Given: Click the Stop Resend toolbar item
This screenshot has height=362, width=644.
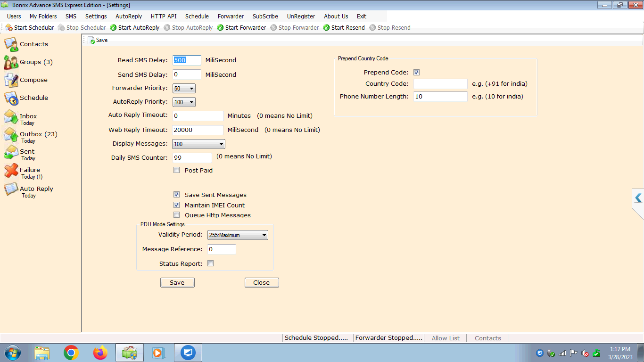Looking at the screenshot, I should tap(390, 28).
